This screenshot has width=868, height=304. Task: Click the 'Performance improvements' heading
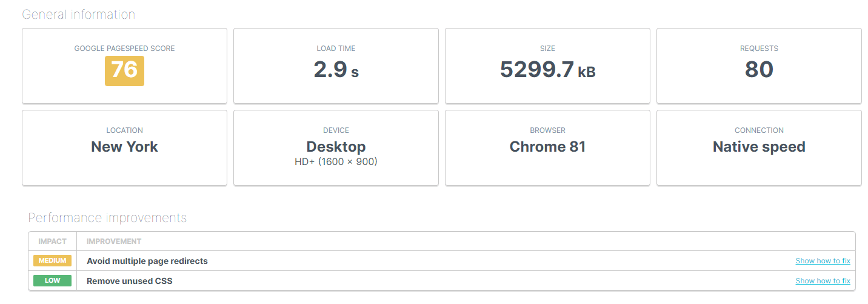(107, 218)
